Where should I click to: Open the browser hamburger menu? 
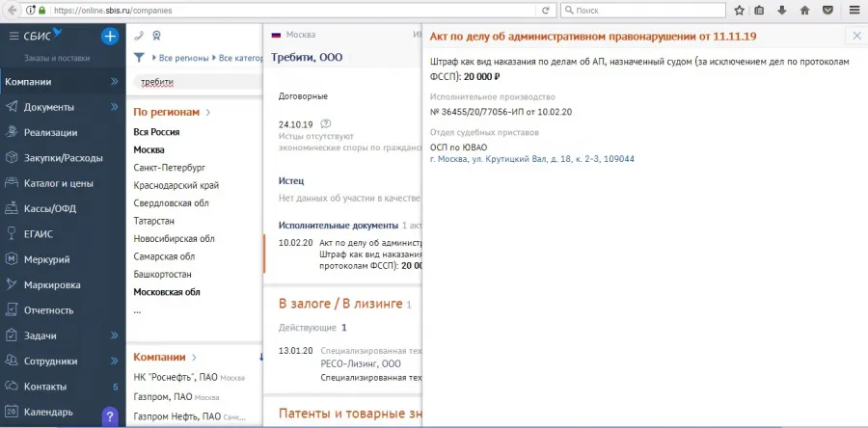[854, 11]
